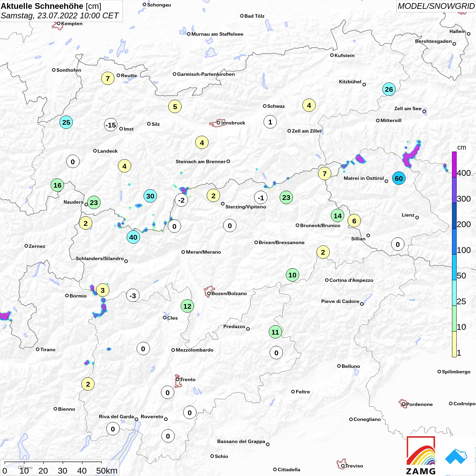The height and width of the screenshot is (476, 476).
Task: Select the Cortina d'Ampezzo label
Action: pyautogui.click(x=351, y=280)
